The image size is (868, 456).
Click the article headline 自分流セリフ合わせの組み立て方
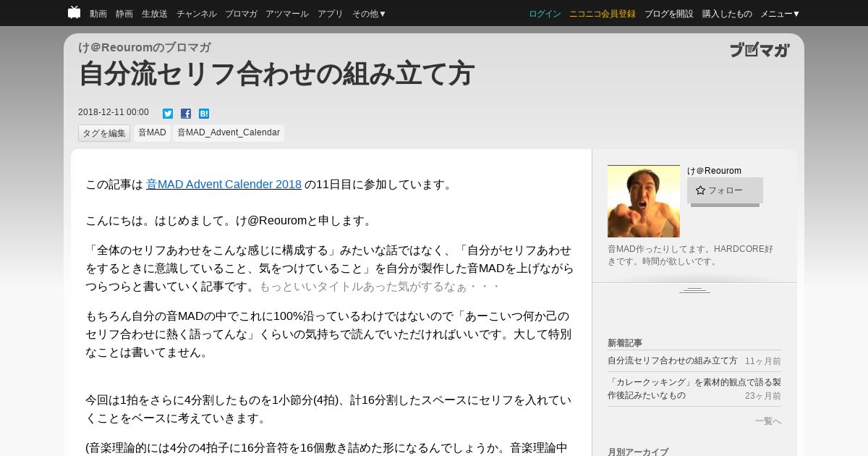click(276, 75)
